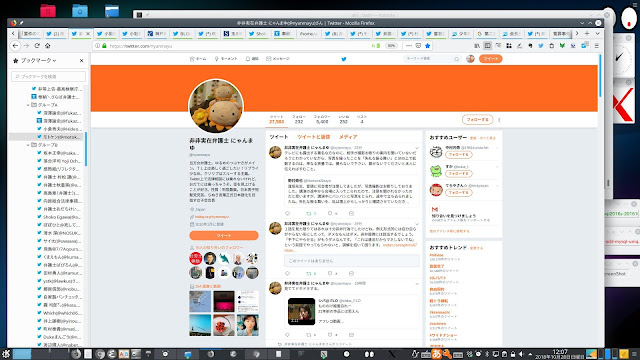The width and height of the screenshot is (640, 360).
Task: Click the volume speaker tray icon
Action: tap(521, 354)
